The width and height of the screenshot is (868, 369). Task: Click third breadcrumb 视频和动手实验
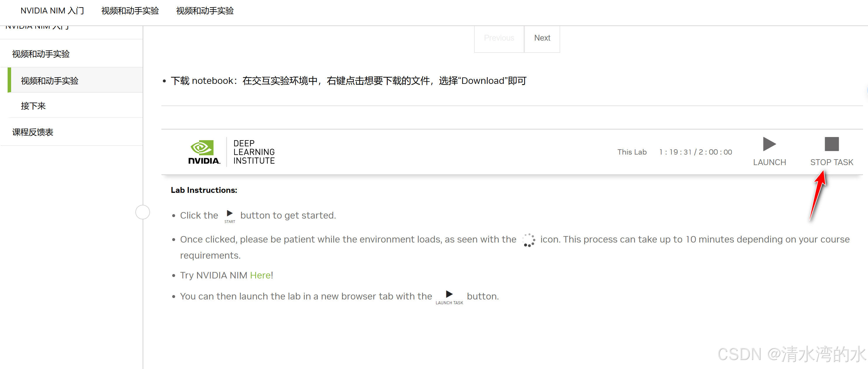(205, 11)
